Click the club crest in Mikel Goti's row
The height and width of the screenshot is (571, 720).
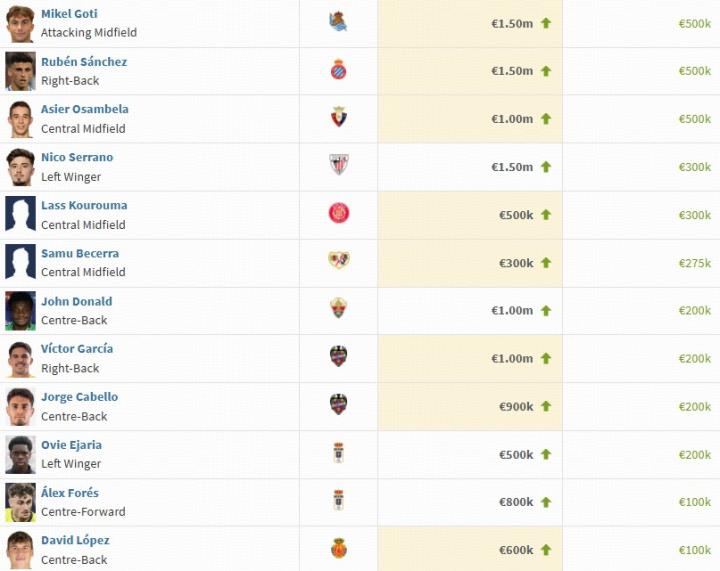click(338, 22)
